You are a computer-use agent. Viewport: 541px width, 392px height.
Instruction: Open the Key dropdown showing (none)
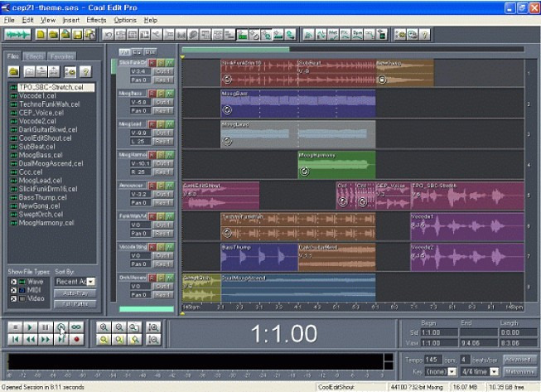(x=452, y=371)
